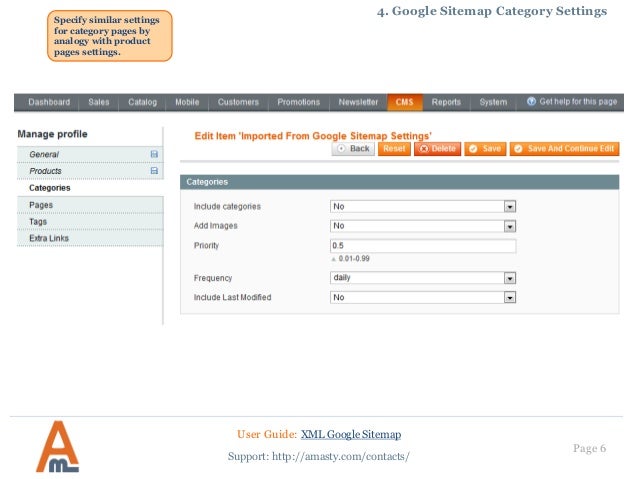Click Save And Continue Edit button
Image resolution: width=638 pixels, height=479 pixels.
tap(565, 149)
